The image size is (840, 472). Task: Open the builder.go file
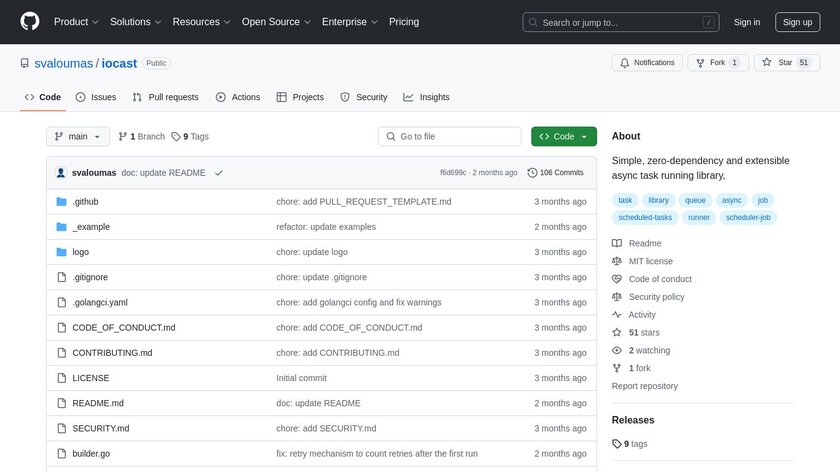coord(91,454)
